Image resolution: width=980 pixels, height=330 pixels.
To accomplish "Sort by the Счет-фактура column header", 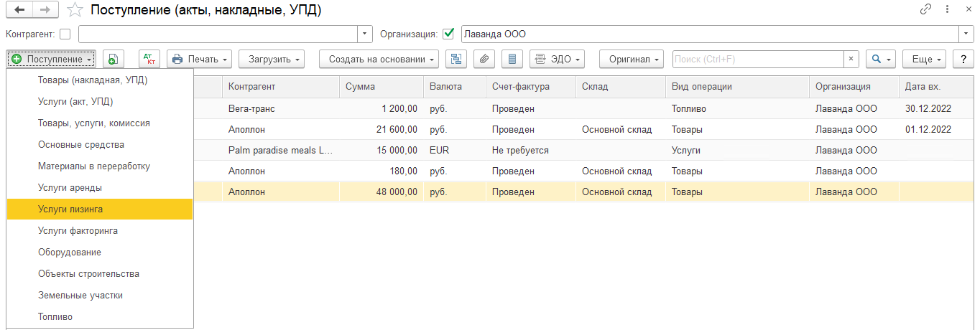I will (x=531, y=86).
